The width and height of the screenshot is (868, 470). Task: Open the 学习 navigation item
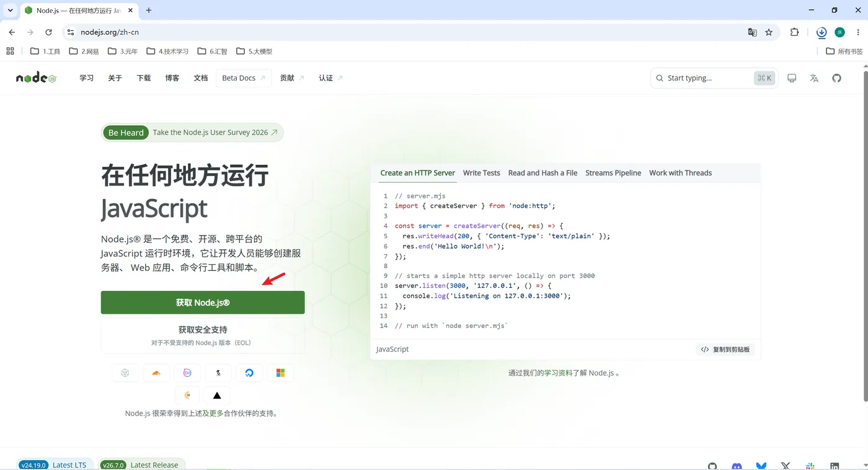click(x=87, y=78)
